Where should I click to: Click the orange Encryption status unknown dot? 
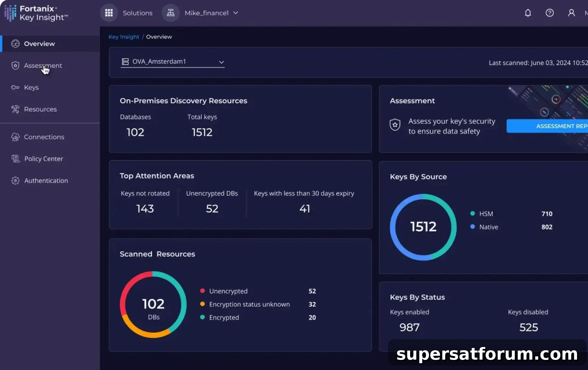click(x=202, y=304)
